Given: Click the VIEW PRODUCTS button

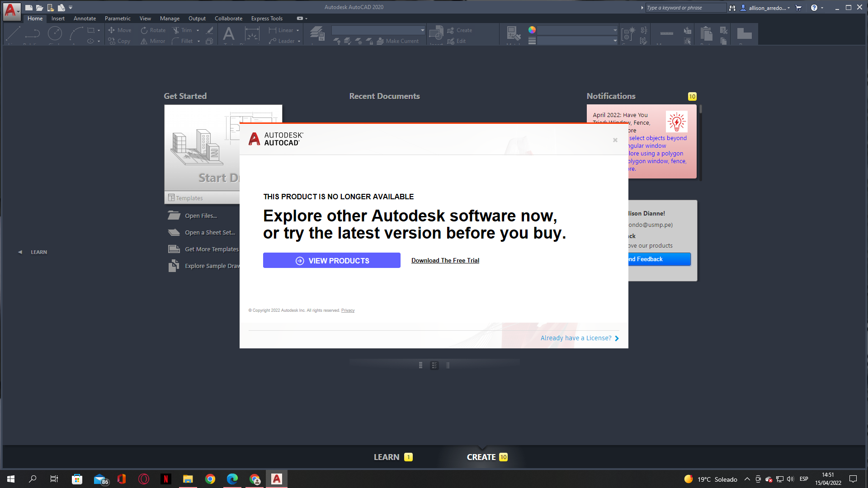Looking at the screenshot, I should pyautogui.click(x=332, y=260).
